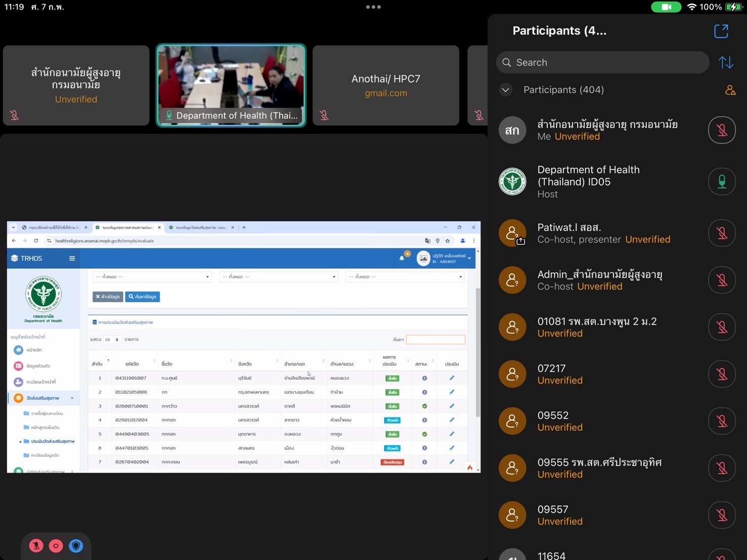Screen dimensions: 747x560
Task: Toggle microphone for participant 09552
Action: [x=722, y=422]
